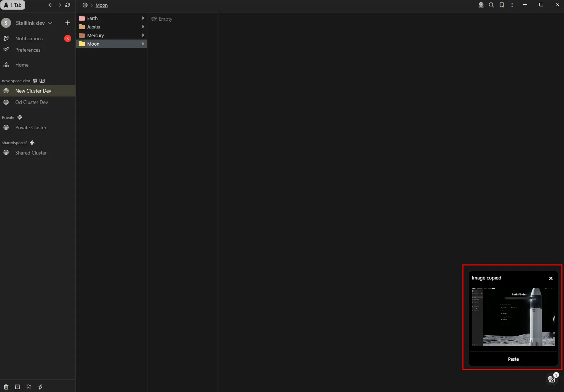Click the copied image thumbnail preview
Screen dimensions: 564x392
(x=513, y=317)
